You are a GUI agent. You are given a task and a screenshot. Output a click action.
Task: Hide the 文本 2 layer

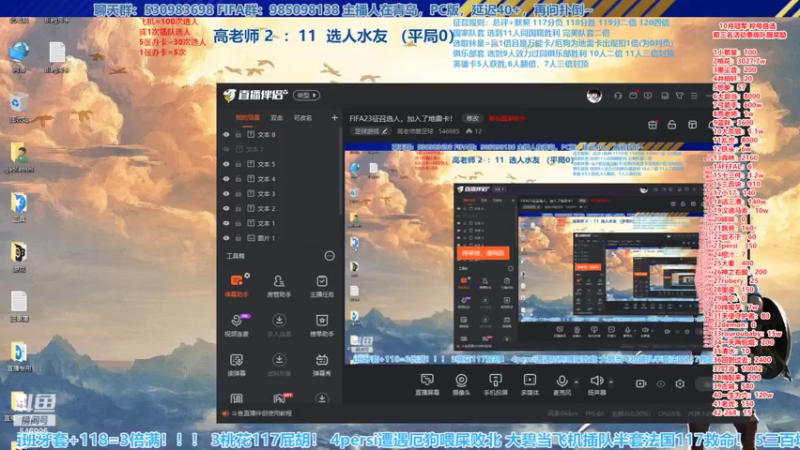pos(226,209)
